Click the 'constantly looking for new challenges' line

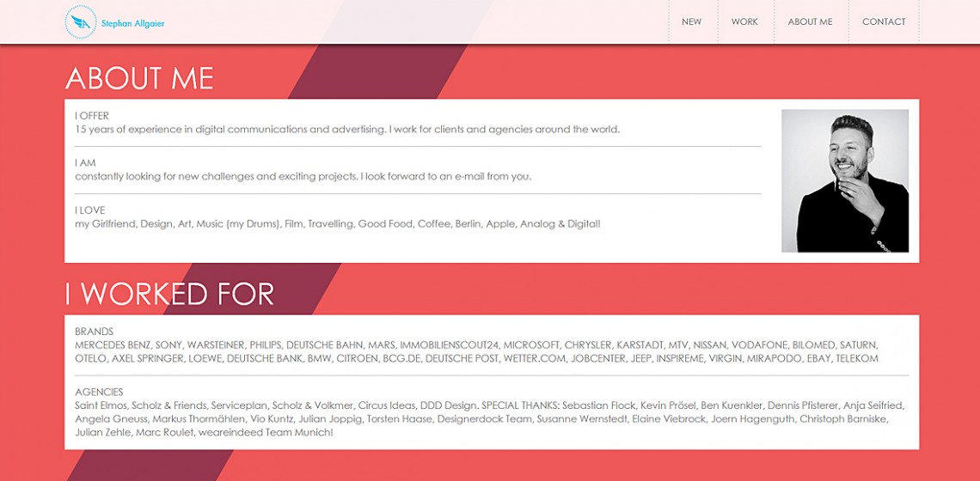click(x=303, y=177)
